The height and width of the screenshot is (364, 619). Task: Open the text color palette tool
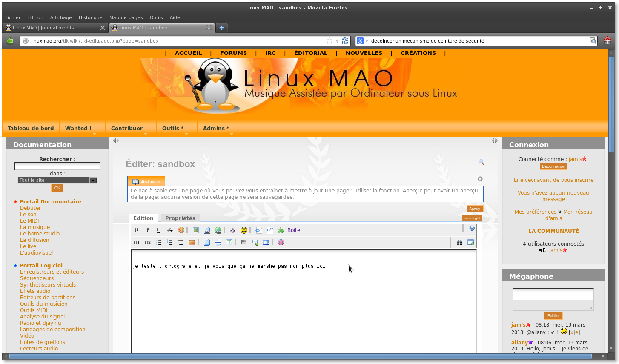tap(181, 230)
